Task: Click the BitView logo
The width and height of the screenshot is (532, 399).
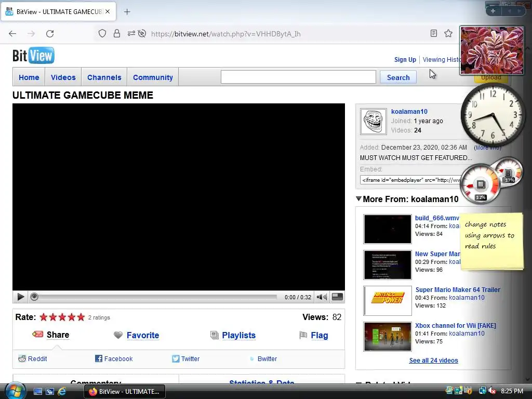Action: point(33,56)
